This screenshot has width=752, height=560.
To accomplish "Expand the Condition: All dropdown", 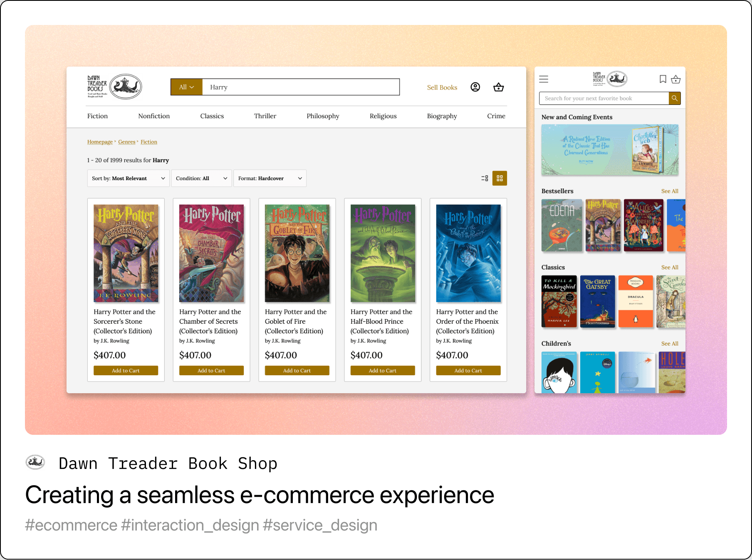I will (x=201, y=178).
